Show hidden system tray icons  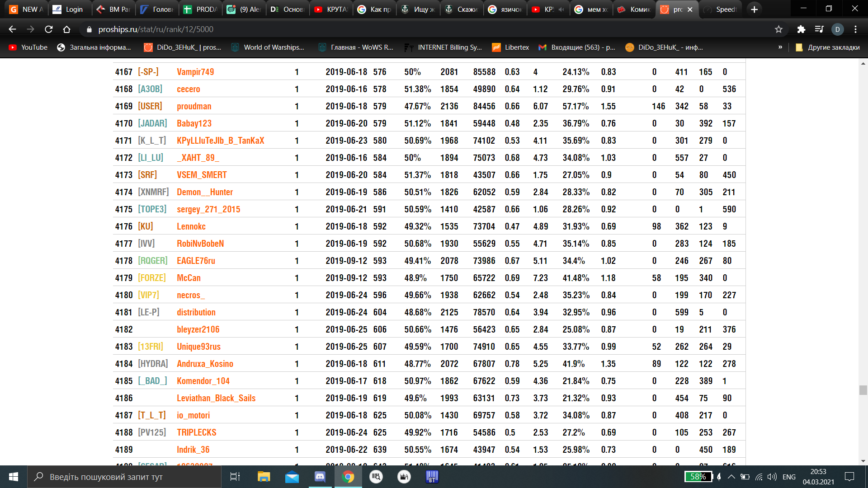tap(731, 477)
